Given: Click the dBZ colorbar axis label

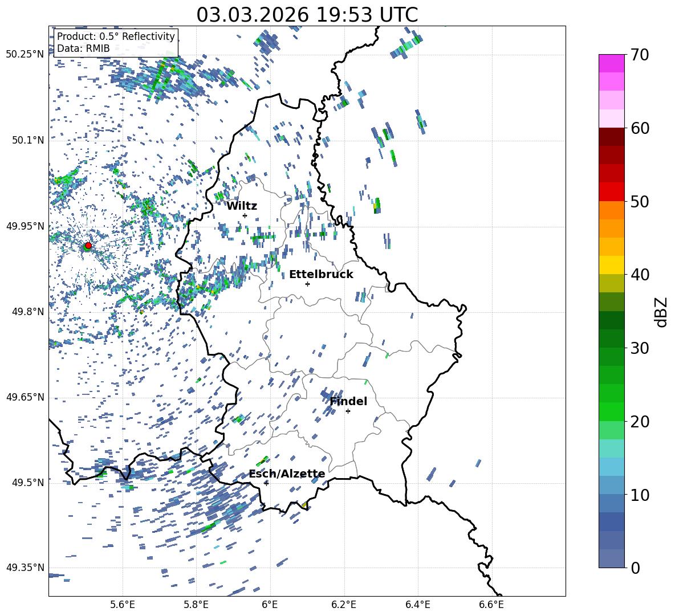Looking at the screenshot, I should tap(661, 312).
